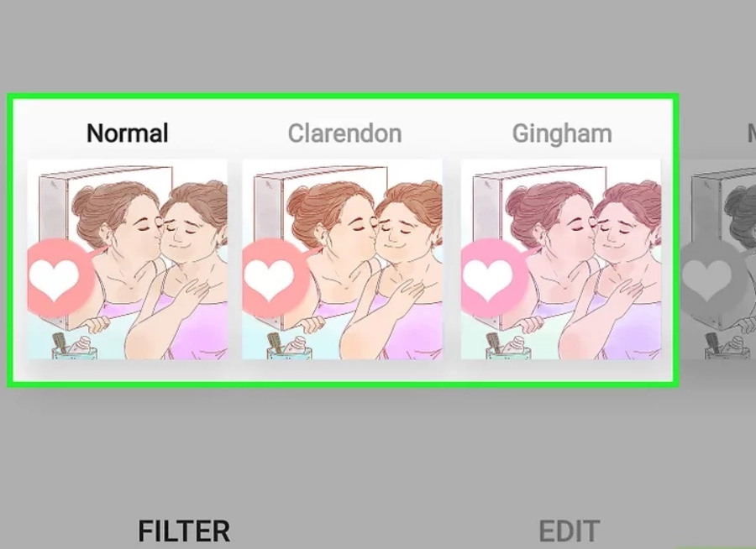The image size is (756, 549).
Task: Open the EDIT tab
Action: (570, 531)
